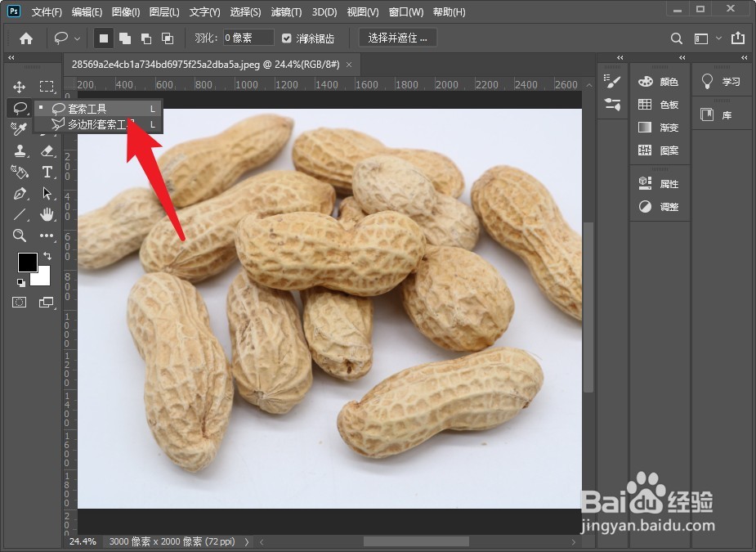Click the Eraser tool icon
The image size is (756, 552).
(47, 150)
